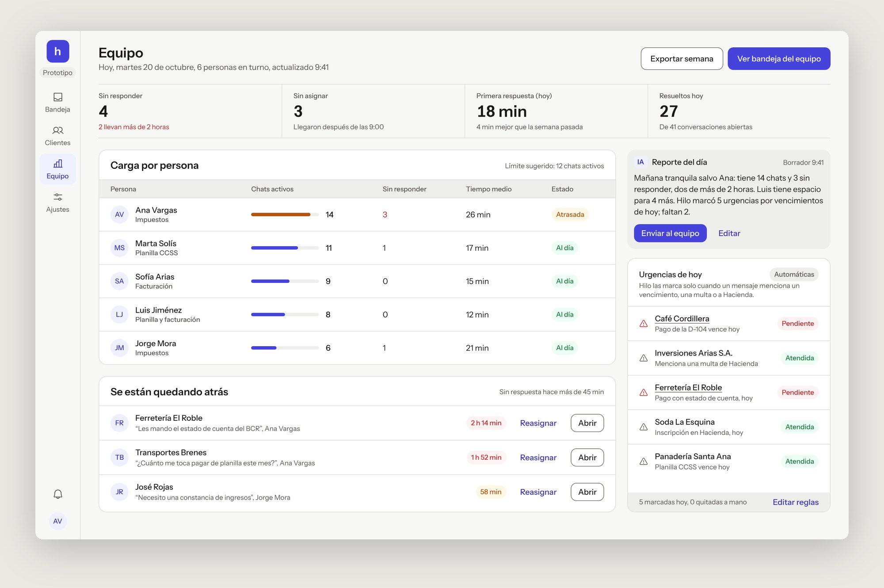Open the Bandeja inbox in sidebar
This screenshot has height=588, width=884.
coord(57,103)
